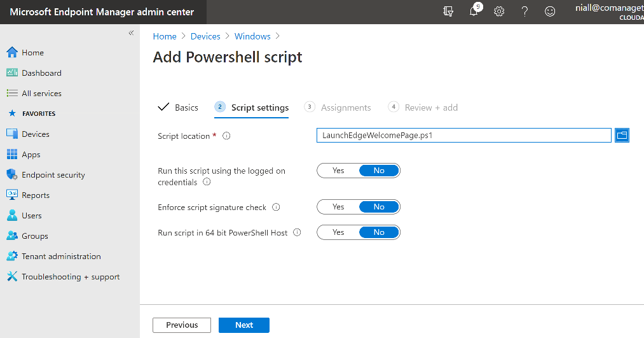Select the Script settings step tab
The height and width of the screenshot is (338, 644).
(251, 108)
